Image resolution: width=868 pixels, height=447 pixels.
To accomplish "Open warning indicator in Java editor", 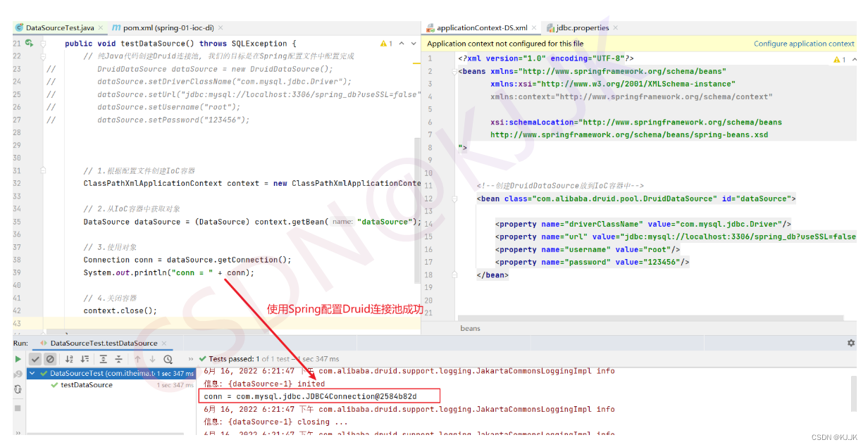I will [x=386, y=44].
